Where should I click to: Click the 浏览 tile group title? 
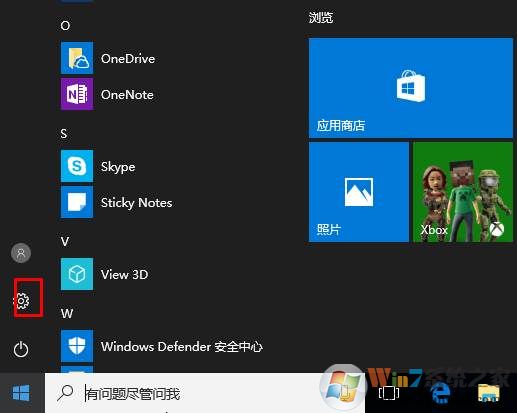[321, 17]
